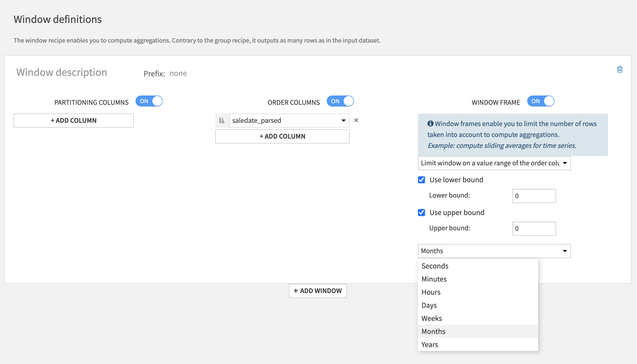Viewport: 637px width, 364px height.
Task: Toggle sort order icon for saledate_parsed
Action: [222, 120]
